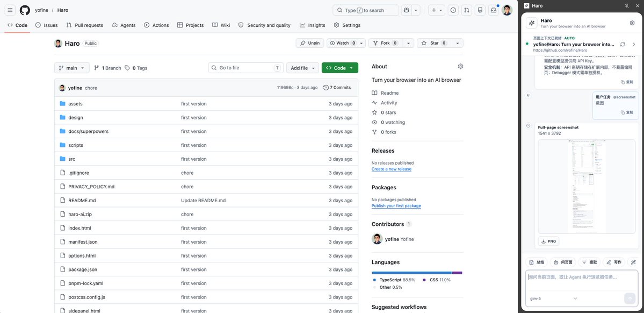Open the Insights tab

313,25
